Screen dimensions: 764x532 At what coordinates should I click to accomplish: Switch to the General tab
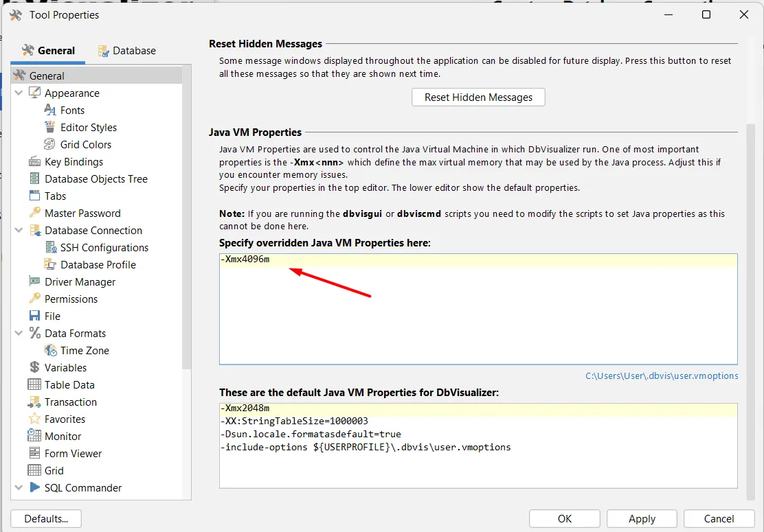pyautogui.click(x=48, y=51)
